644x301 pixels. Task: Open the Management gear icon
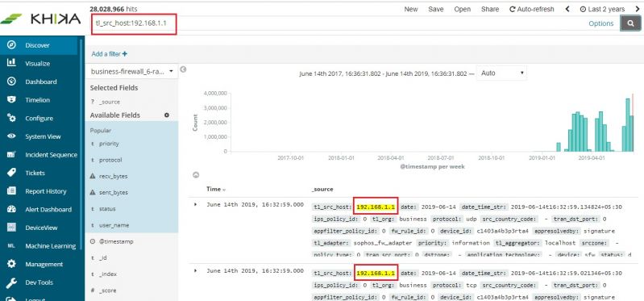click(x=11, y=264)
